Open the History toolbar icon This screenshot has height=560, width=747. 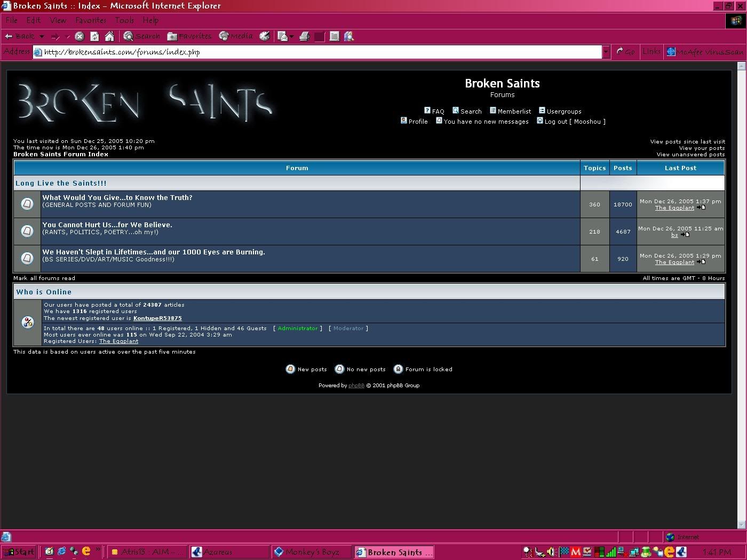[x=265, y=36]
